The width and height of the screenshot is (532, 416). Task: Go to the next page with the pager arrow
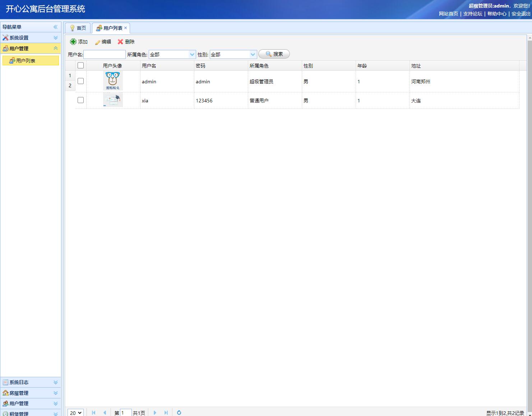tap(155, 413)
